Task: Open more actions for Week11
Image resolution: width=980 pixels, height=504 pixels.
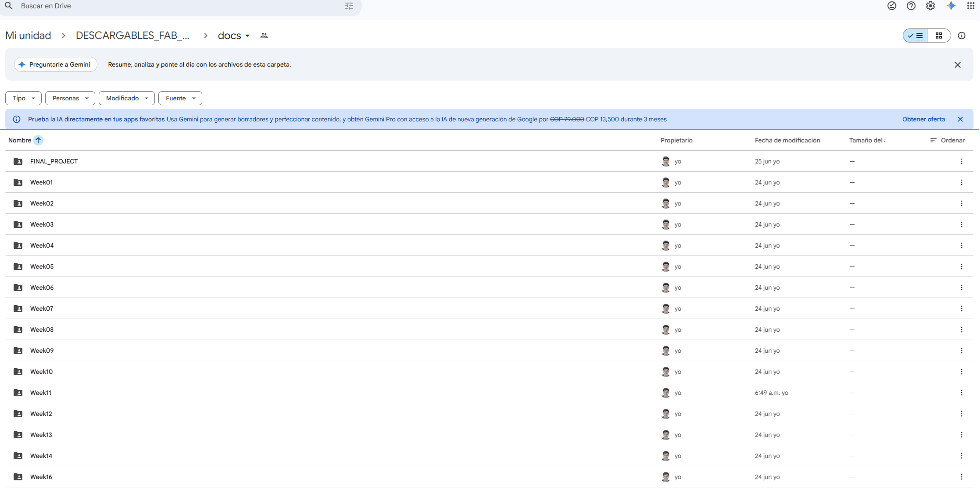Action: 962,393
